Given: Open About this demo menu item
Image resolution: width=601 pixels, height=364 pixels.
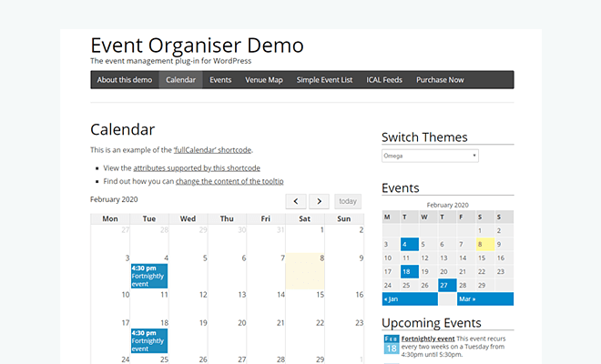Looking at the screenshot, I should 125,80.
